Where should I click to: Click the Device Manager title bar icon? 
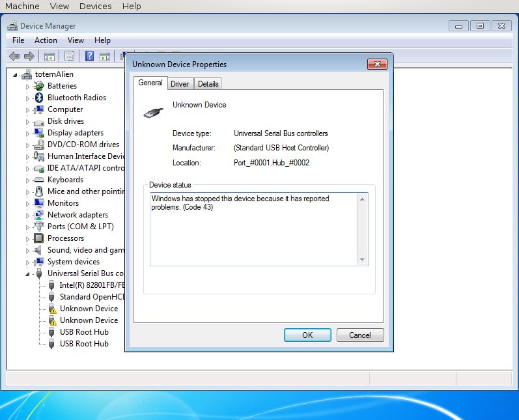point(12,26)
